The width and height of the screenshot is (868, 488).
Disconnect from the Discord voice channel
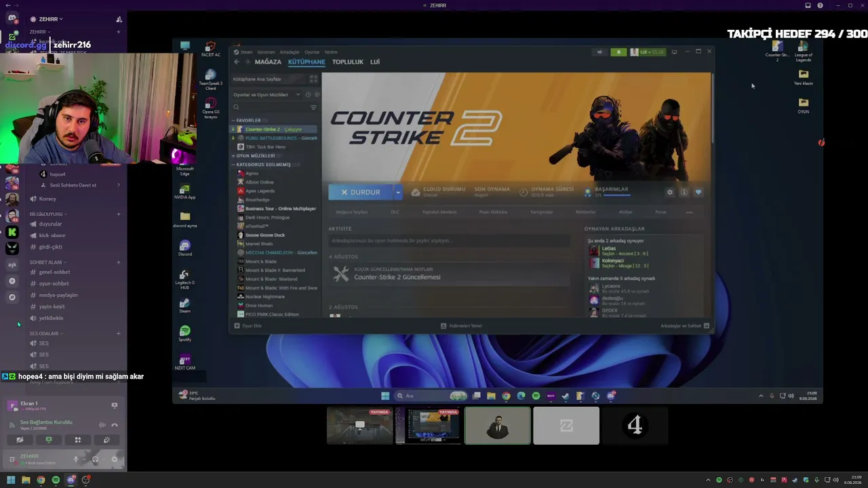(x=115, y=425)
